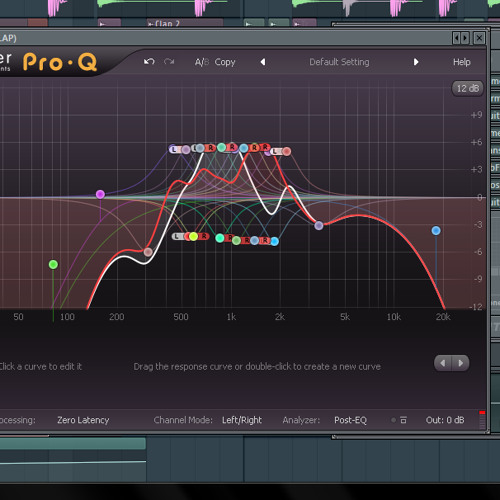Click the Out: 0 dB output gain control
500x500 pixels.
[x=445, y=420]
